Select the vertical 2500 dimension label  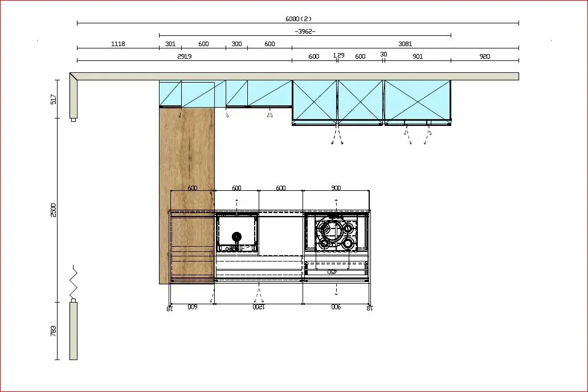54,210
